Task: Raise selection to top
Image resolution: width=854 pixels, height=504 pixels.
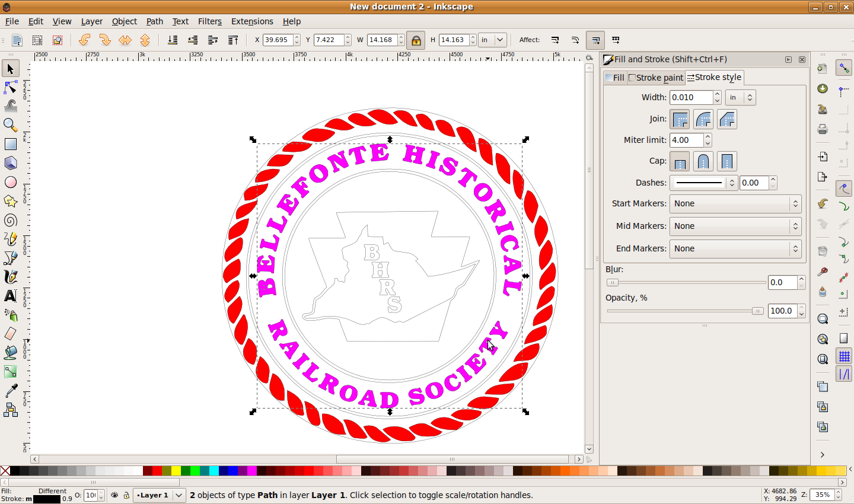Action: click(233, 40)
